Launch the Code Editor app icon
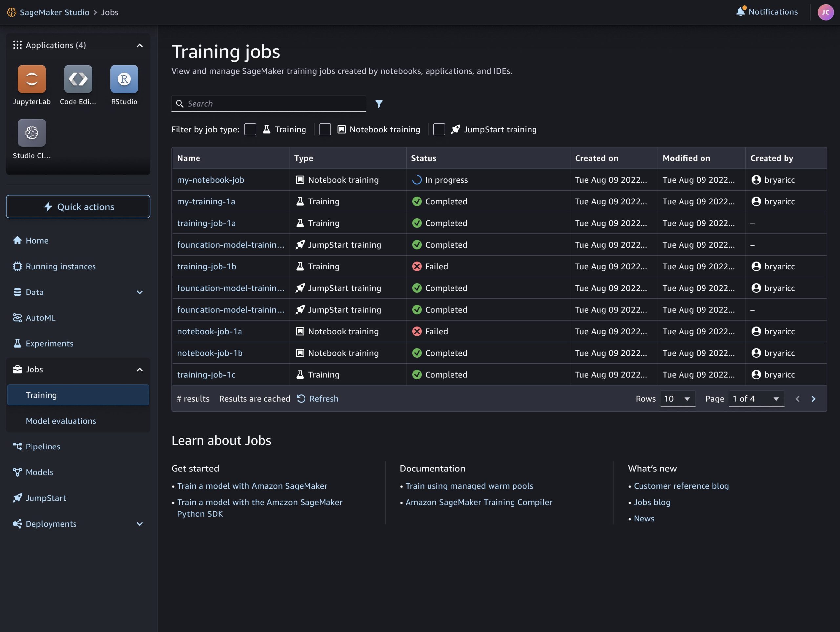The height and width of the screenshot is (632, 840). [x=78, y=79]
